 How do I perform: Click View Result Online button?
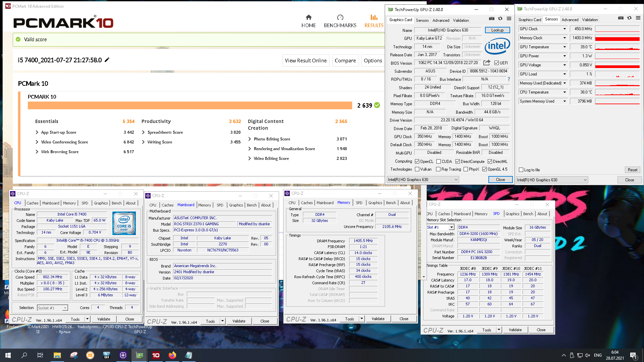pyautogui.click(x=306, y=61)
